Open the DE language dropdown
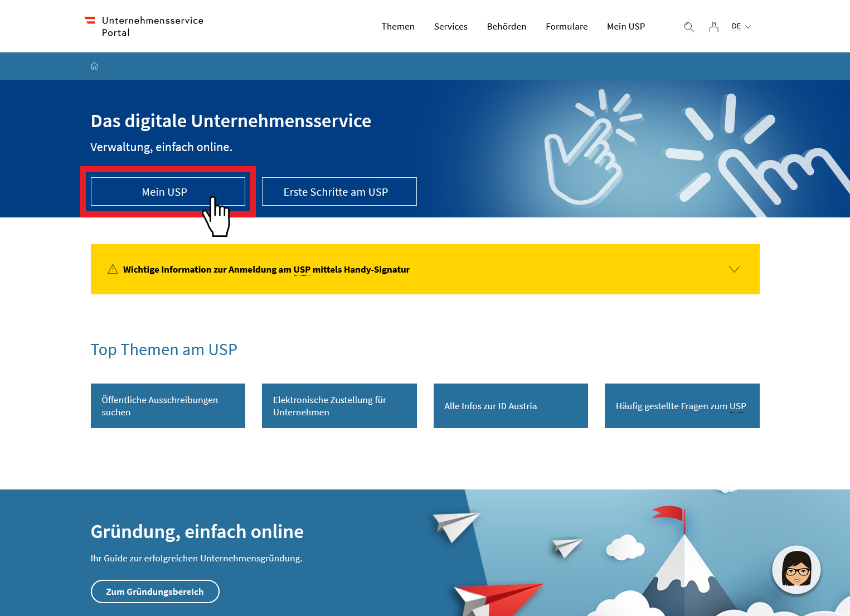This screenshot has height=616, width=850. coord(741,27)
